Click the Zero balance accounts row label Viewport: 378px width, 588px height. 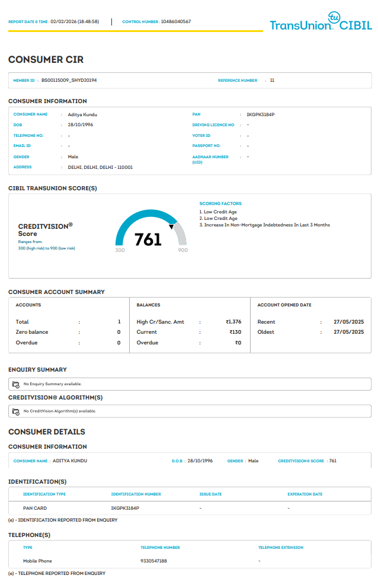tap(32, 332)
